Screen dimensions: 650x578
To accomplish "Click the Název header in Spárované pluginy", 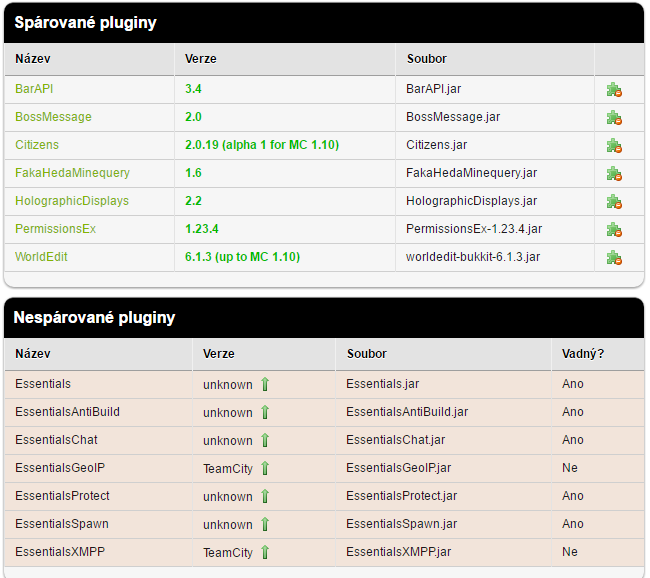I will point(32,59).
